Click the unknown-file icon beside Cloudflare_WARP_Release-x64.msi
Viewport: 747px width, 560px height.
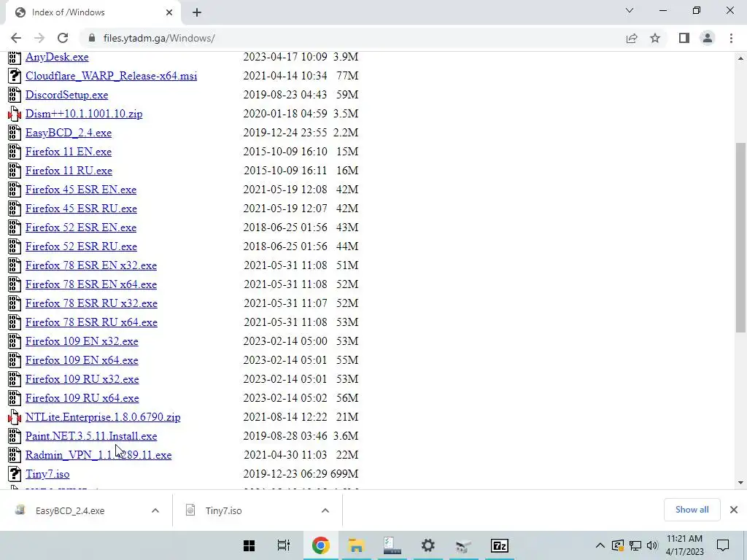15,76
